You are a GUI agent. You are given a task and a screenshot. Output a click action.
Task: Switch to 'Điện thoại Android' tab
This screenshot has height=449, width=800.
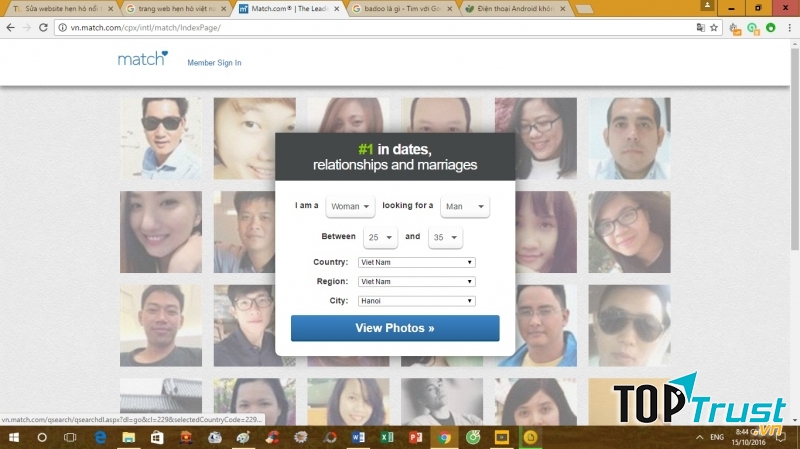515,9
